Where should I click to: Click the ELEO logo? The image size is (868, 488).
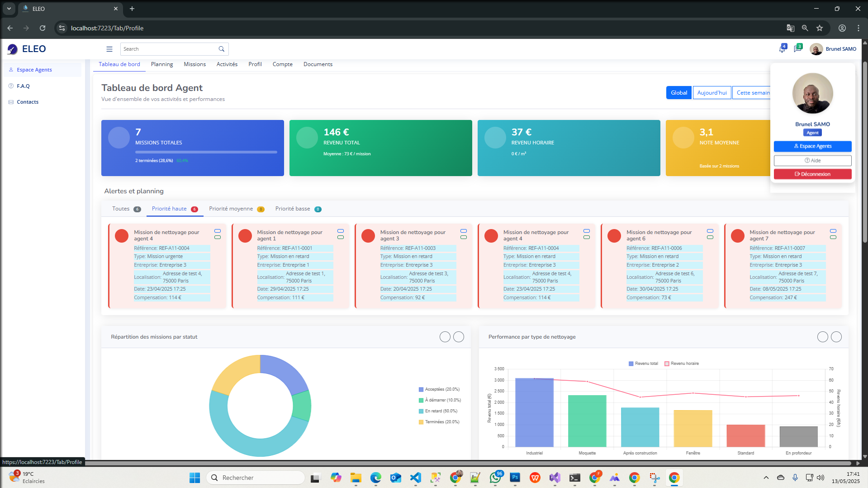(26, 49)
